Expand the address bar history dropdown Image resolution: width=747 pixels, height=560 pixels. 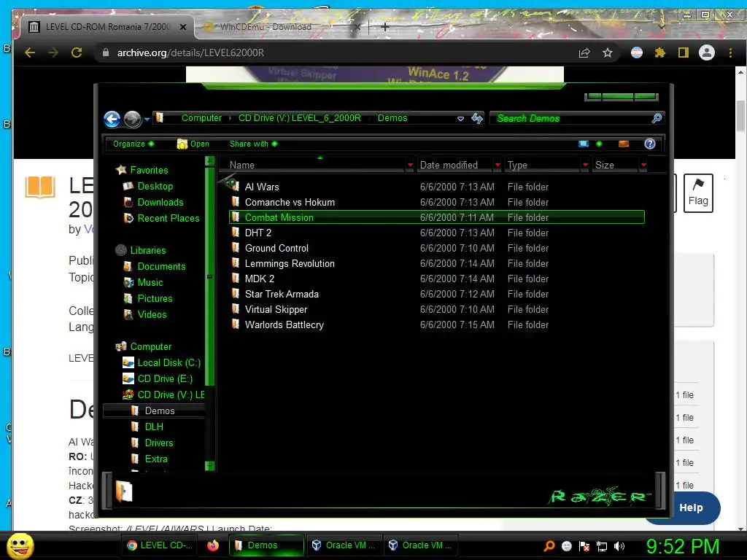pos(461,119)
